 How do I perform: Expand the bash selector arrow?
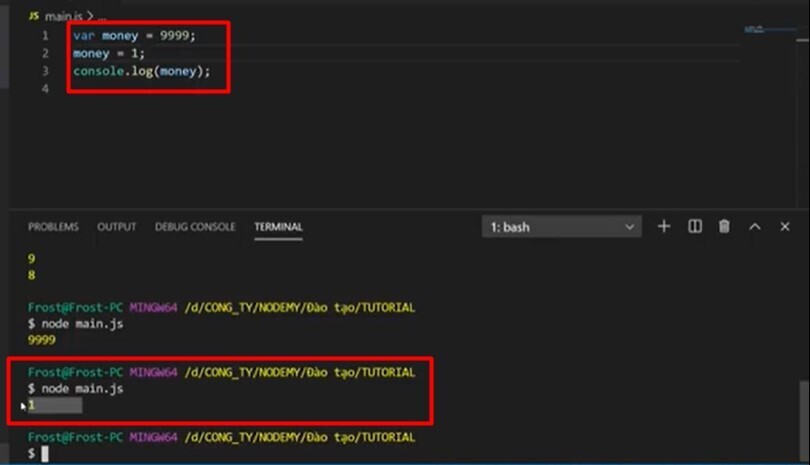629,227
